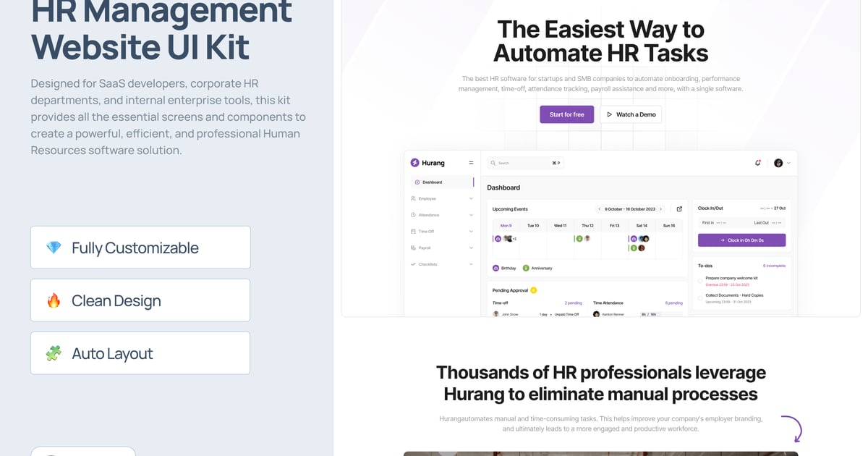Expand the Time Off sidebar menu
Screen dimensions: 868x456
[470, 231]
